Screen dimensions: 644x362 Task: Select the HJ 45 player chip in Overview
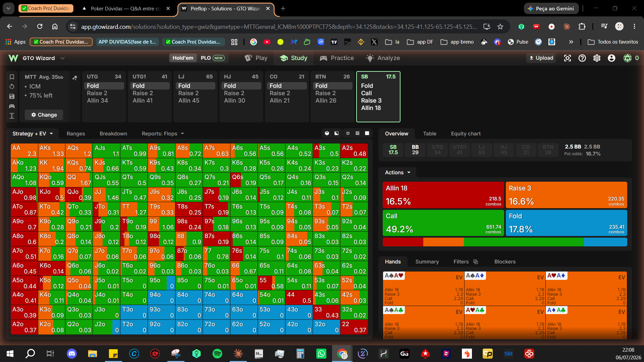[504, 149]
